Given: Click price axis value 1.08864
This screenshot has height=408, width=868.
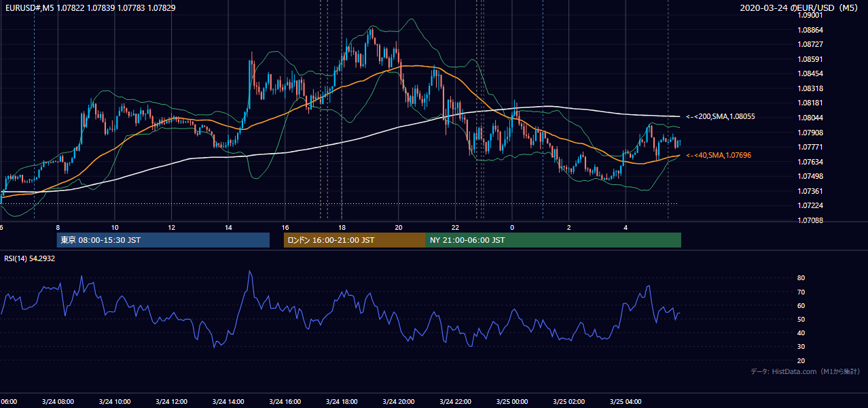Looking at the screenshot, I should [x=812, y=30].
